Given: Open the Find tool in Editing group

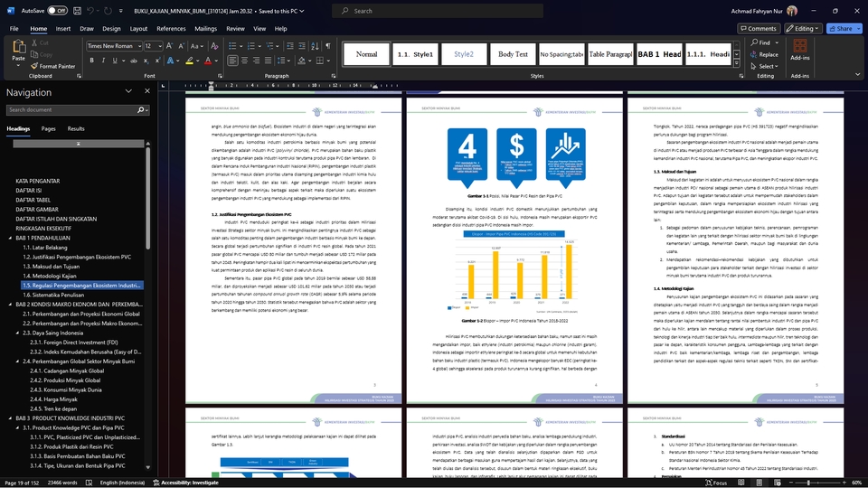Looking at the screenshot, I should point(765,42).
